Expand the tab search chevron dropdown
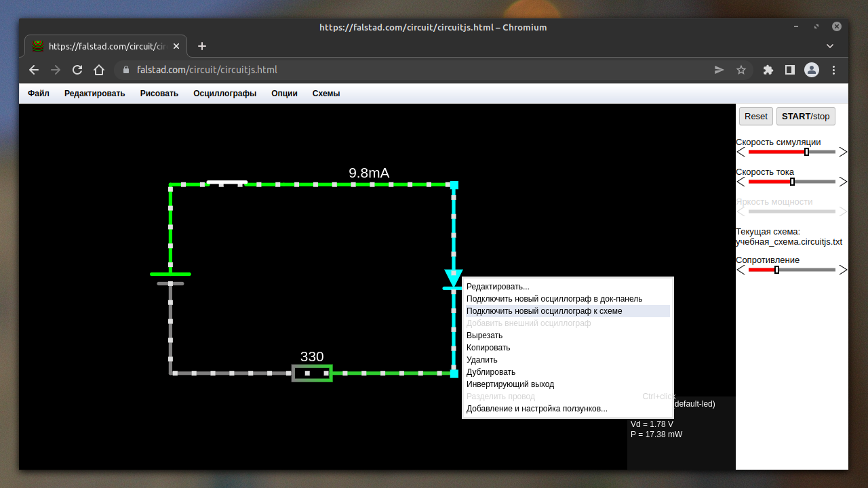Screen dimensions: 868x488 830,46
